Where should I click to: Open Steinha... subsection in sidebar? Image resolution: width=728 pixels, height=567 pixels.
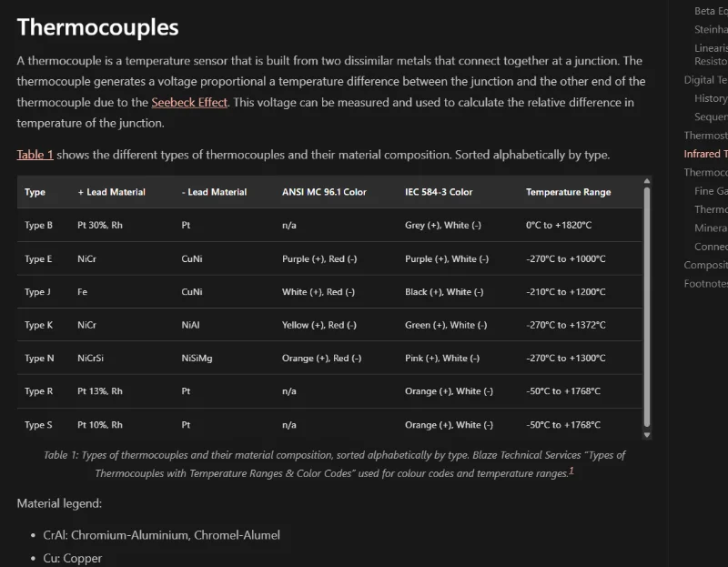[711, 29]
